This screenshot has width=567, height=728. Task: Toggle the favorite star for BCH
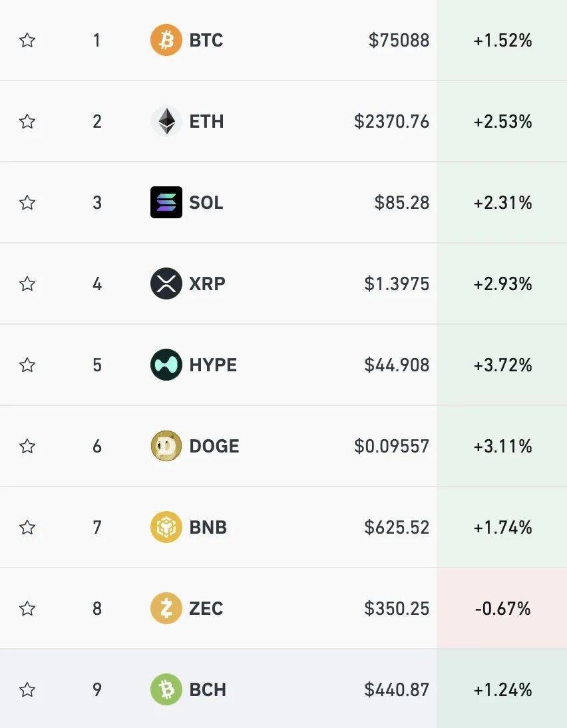pos(27,689)
